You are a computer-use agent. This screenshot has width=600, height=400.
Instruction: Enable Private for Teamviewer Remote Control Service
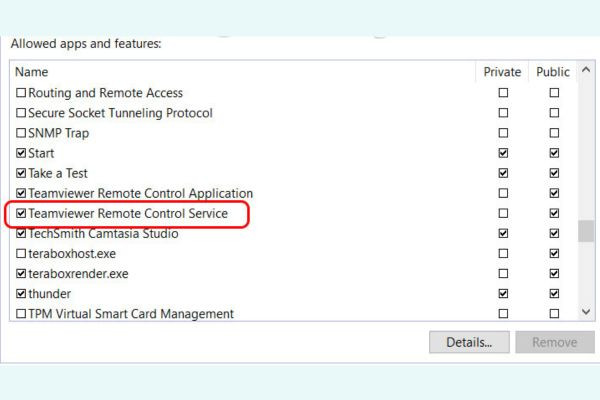coord(503,213)
